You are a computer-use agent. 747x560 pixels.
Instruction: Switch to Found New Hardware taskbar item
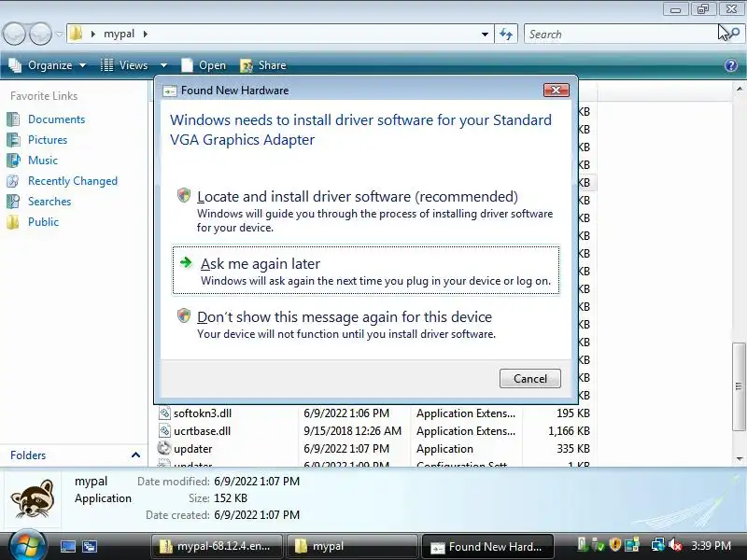coord(487,546)
